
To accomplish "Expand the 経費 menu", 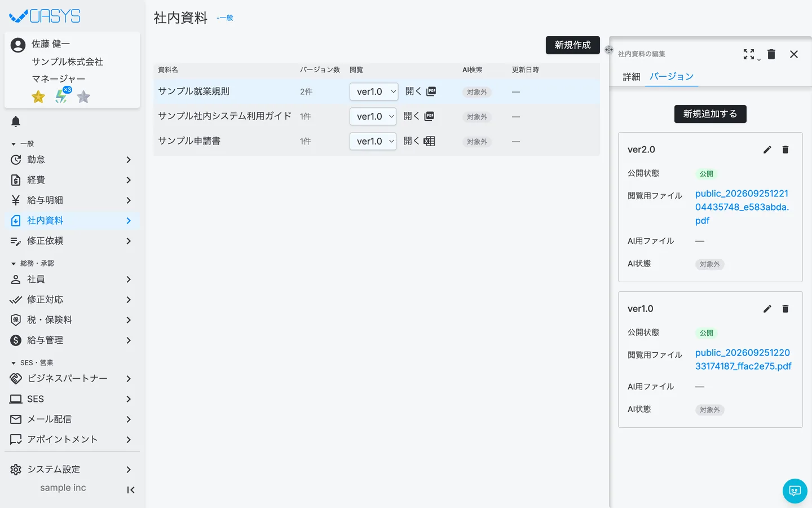I will [x=72, y=180].
